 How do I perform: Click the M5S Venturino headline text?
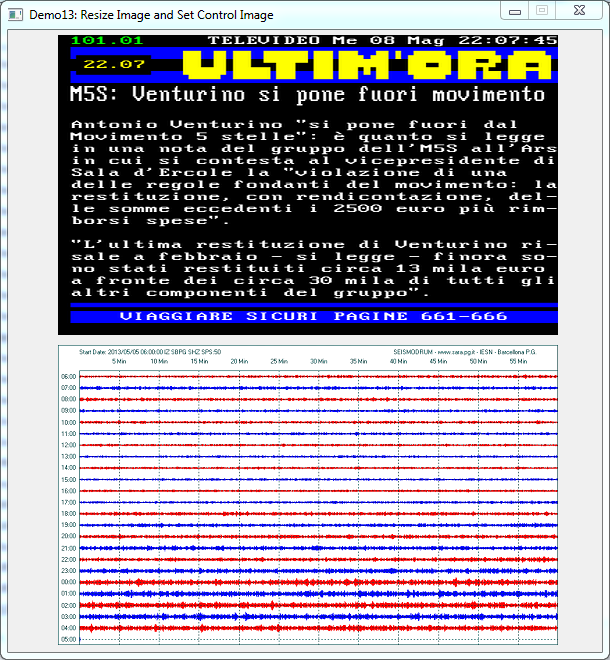pyautogui.click(x=307, y=96)
